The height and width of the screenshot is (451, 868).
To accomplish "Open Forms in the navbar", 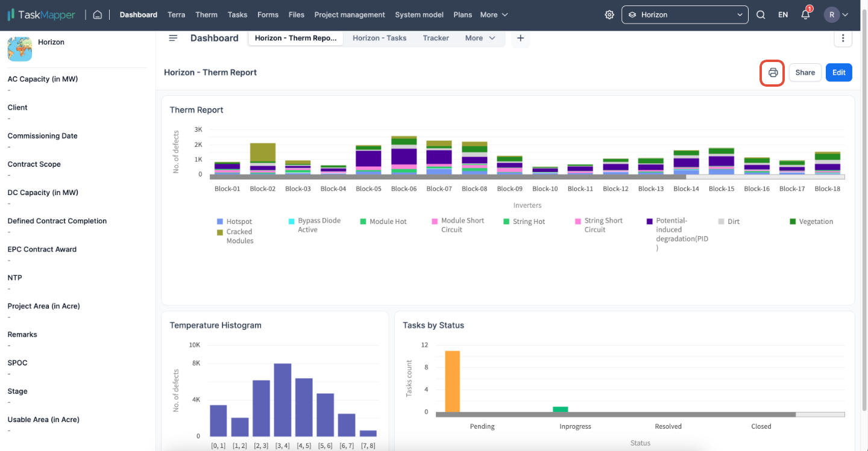I will (x=268, y=14).
